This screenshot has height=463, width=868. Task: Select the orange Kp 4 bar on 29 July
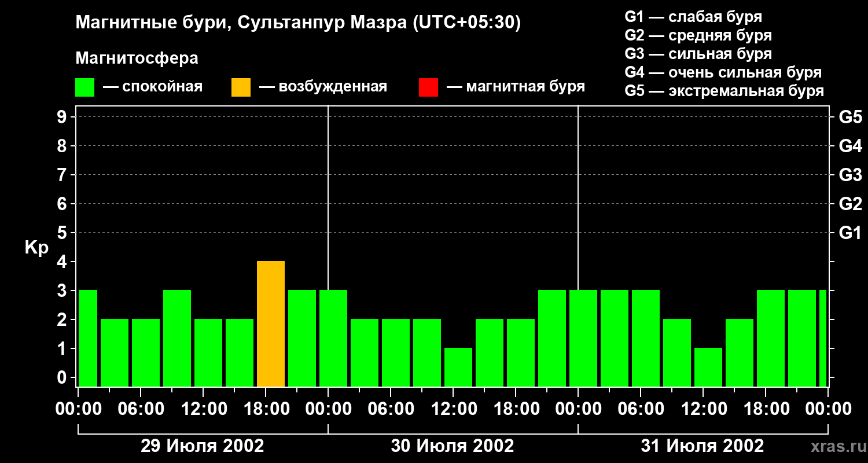(271, 324)
